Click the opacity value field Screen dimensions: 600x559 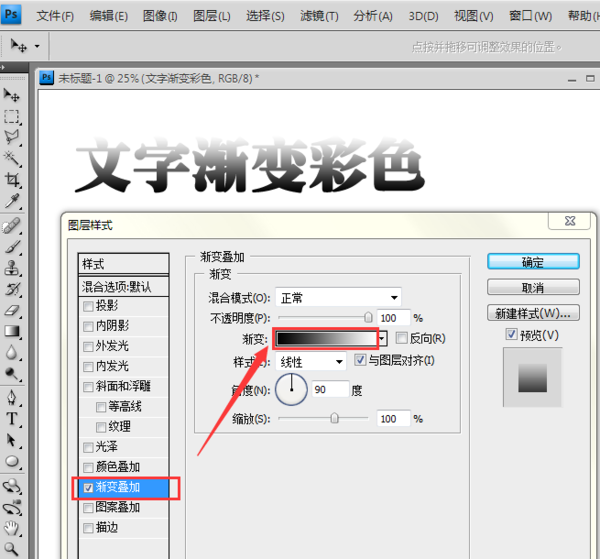(x=393, y=318)
